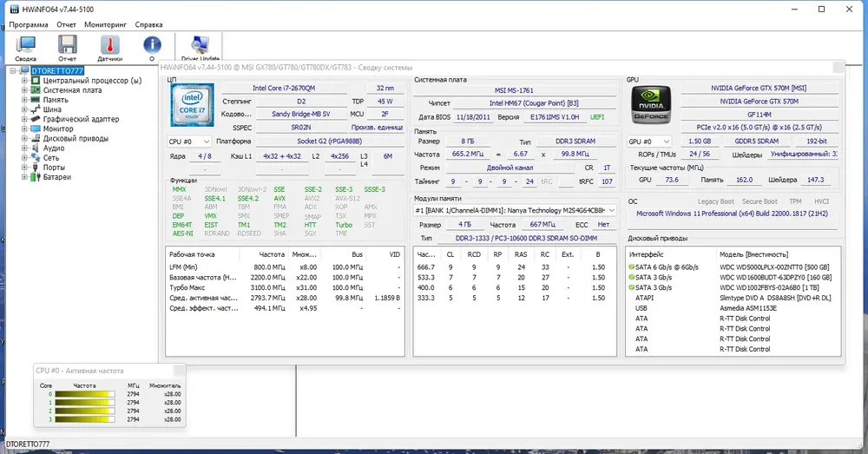This screenshot has width=868, height=454.
Task: Click the Аудио speaker tree icon
Action: click(36, 148)
